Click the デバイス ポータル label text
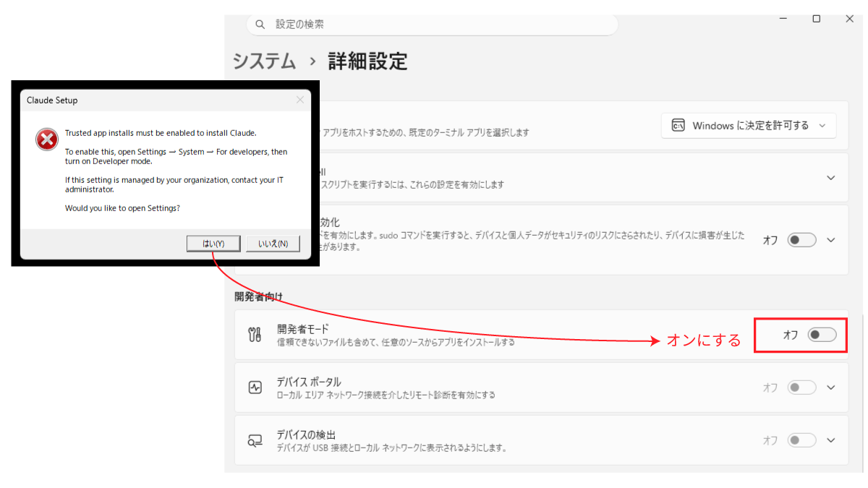 pos(309,382)
